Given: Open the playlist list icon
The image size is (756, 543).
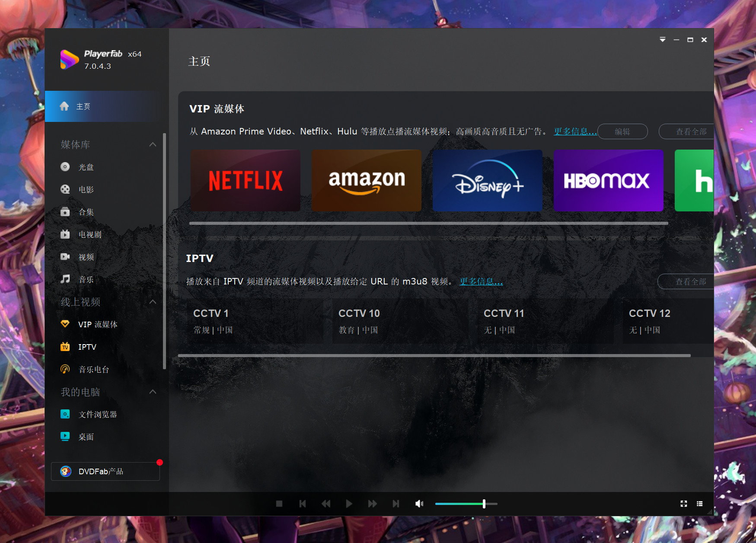Looking at the screenshot, I should 700,504.
